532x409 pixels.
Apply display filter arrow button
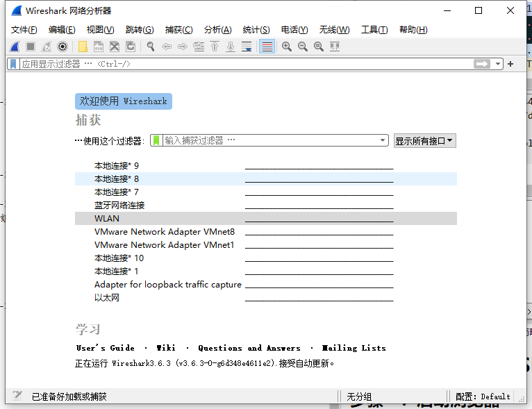point(482,64)
